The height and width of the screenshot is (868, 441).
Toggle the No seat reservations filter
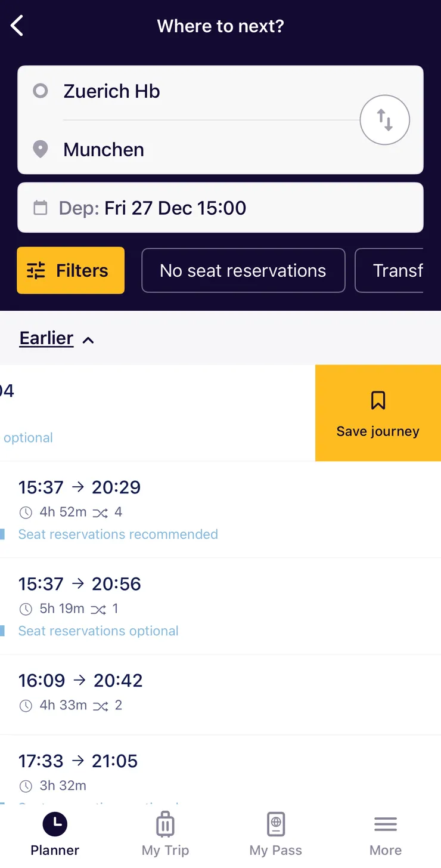tap(243, 271)
